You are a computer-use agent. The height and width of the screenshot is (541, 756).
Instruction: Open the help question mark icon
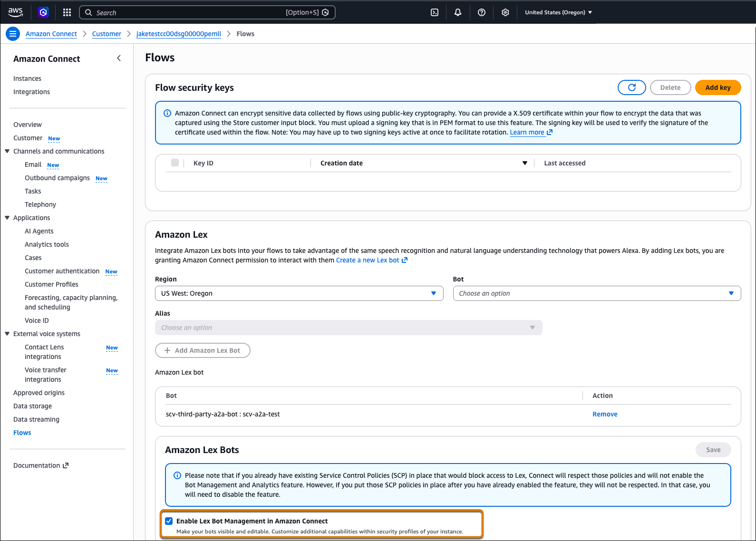482,12
